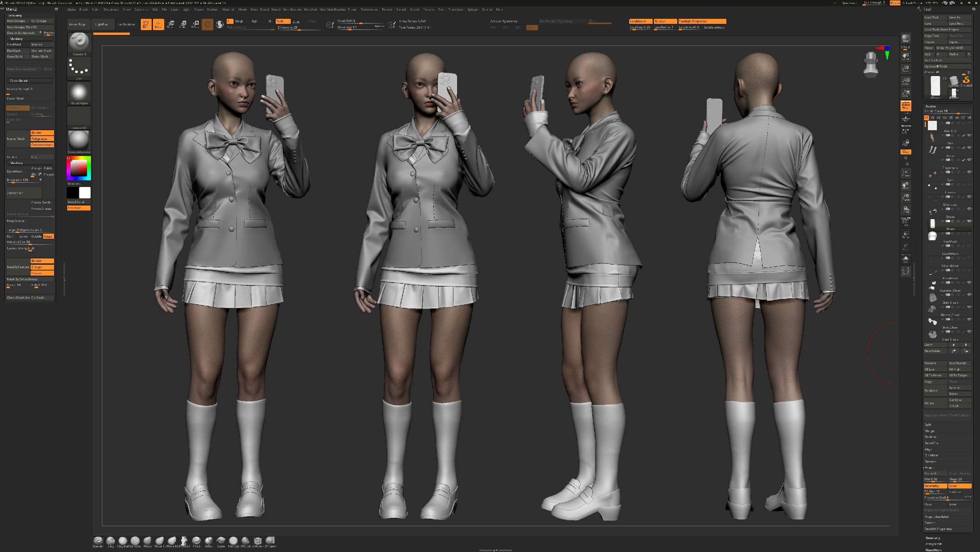Viewport: 980px width, 552px height.
Task: Click the ProjectAll button
Action: (x=935, y=474)
